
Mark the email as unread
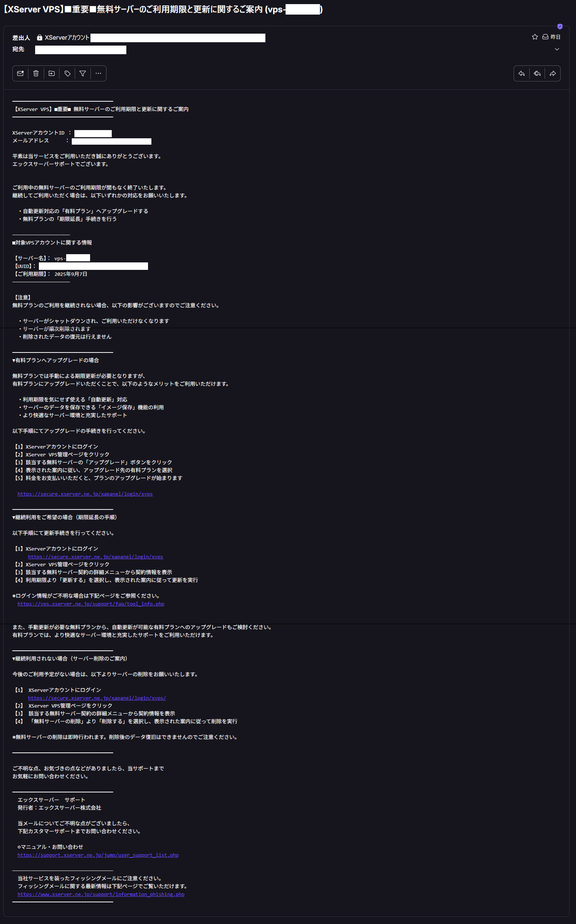click(x=21, y=74)
